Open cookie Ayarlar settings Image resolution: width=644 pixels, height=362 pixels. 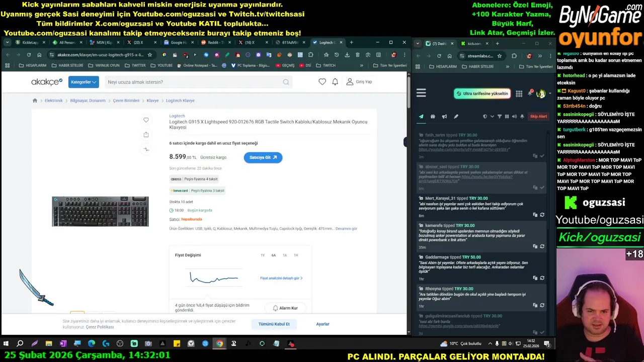323,324
